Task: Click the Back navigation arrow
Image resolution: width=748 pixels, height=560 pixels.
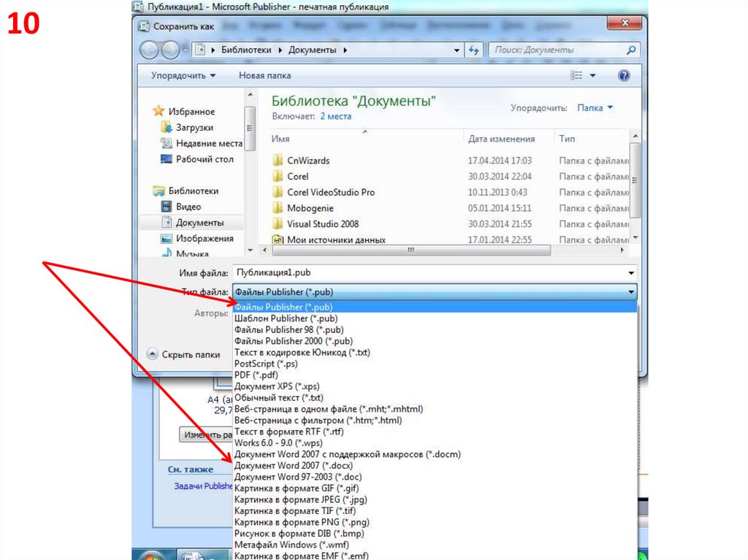Action: 150,50
